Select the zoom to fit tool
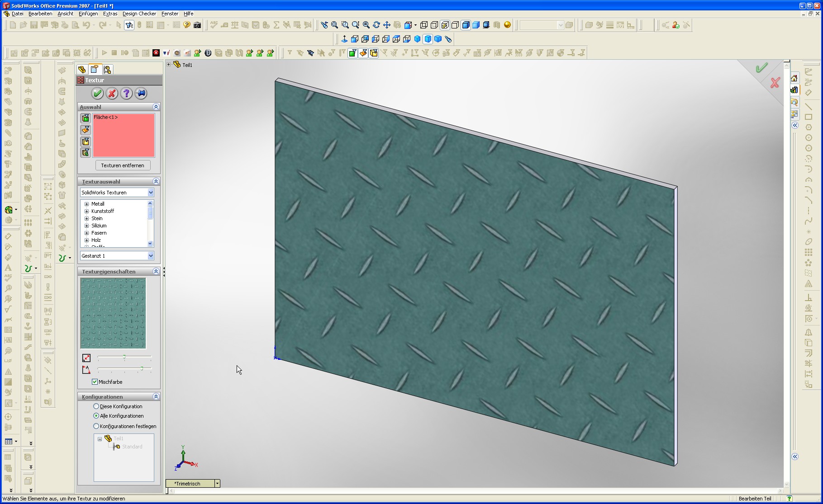This screenshot has width=823, height=504. (334, 25)
